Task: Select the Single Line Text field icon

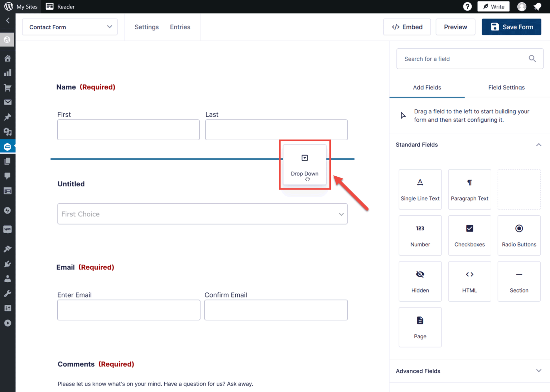Action: tap(420, 189)
